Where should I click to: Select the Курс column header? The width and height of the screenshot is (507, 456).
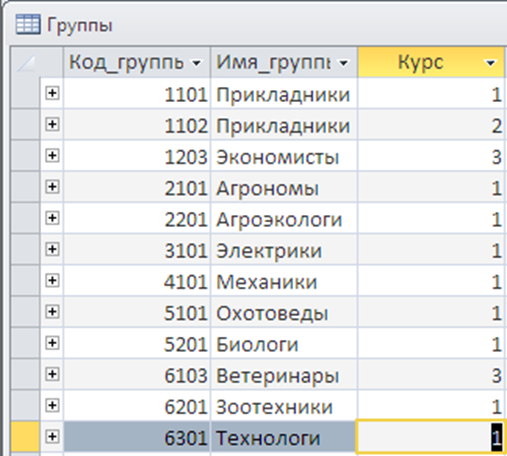click(x=431, y=62)
